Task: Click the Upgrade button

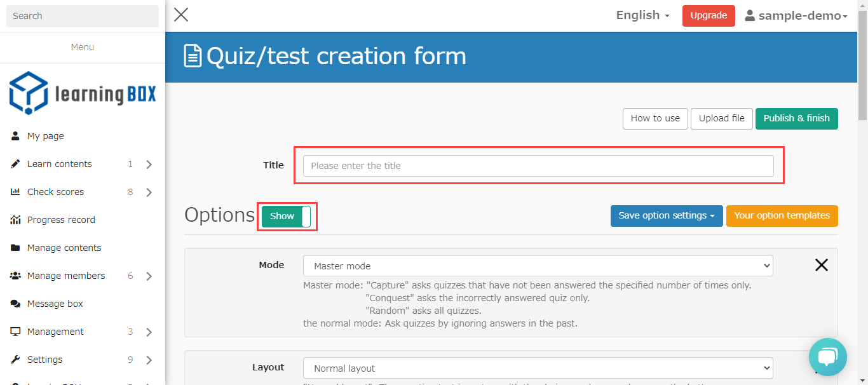Action: coord(709,16)
